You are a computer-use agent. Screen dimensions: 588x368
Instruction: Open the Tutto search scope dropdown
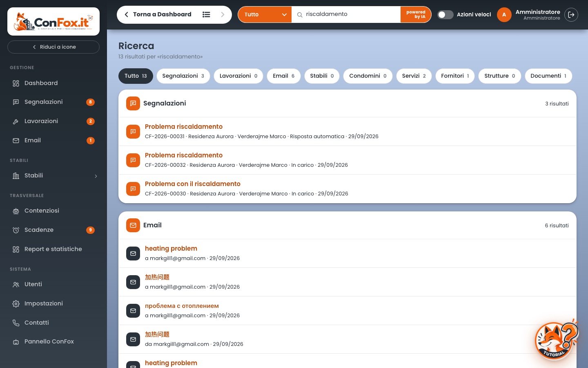coord(265,15)
